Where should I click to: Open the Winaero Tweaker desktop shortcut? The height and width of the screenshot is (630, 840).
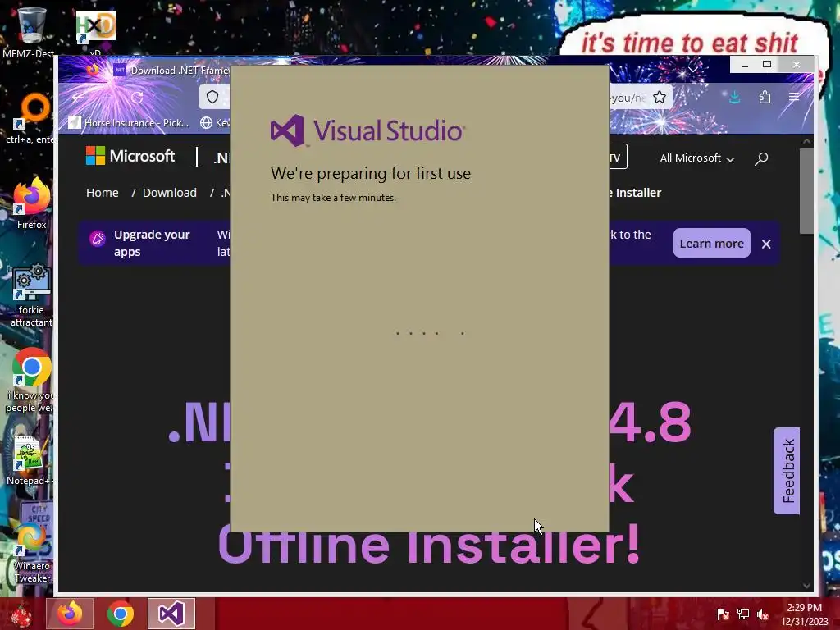click(x=31, y=553)
